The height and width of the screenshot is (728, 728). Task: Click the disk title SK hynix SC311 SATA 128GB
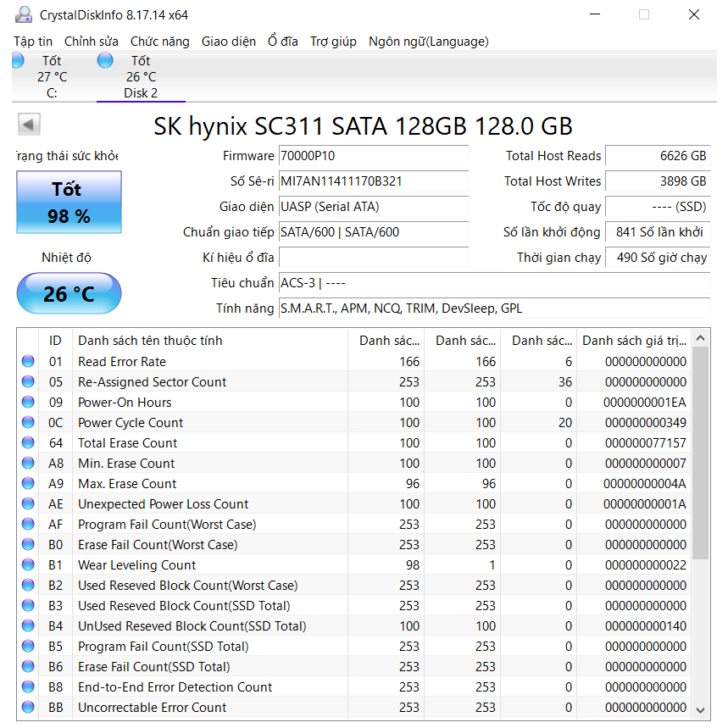pos(363,125)
